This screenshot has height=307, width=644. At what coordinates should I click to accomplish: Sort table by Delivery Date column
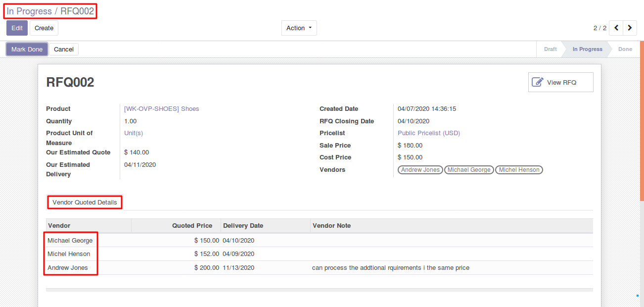(x=243, y=226)
